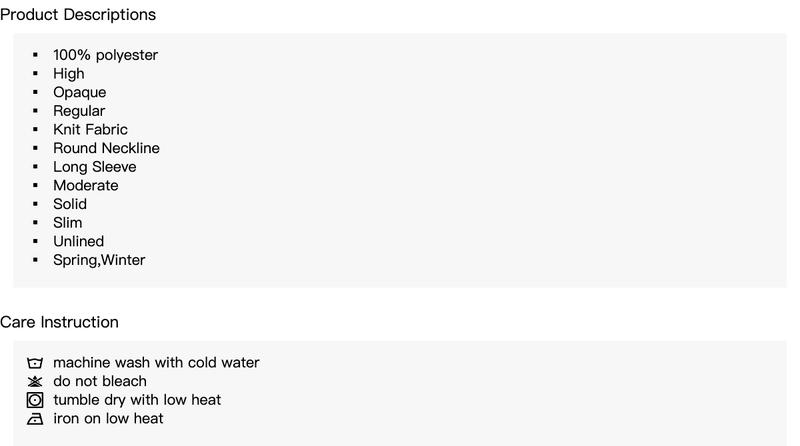Click the do not bleach text

click(x=100, y=381)
